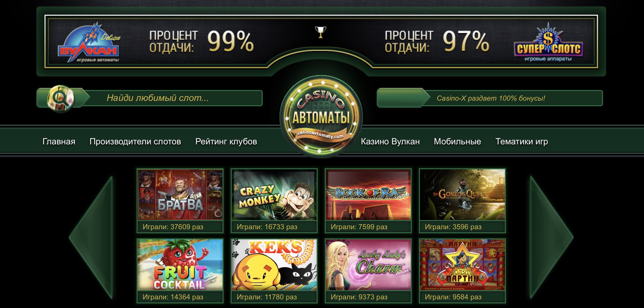This screenshot has width=644, height=308.
Task: Show previous slots with left arrow
Action: (x=92, y=237)
